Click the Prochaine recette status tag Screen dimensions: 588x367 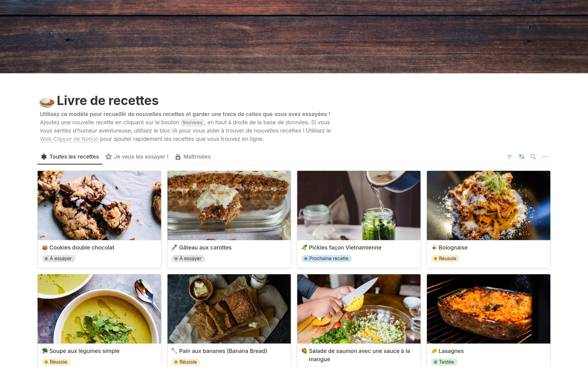click(x=326, y=259)
